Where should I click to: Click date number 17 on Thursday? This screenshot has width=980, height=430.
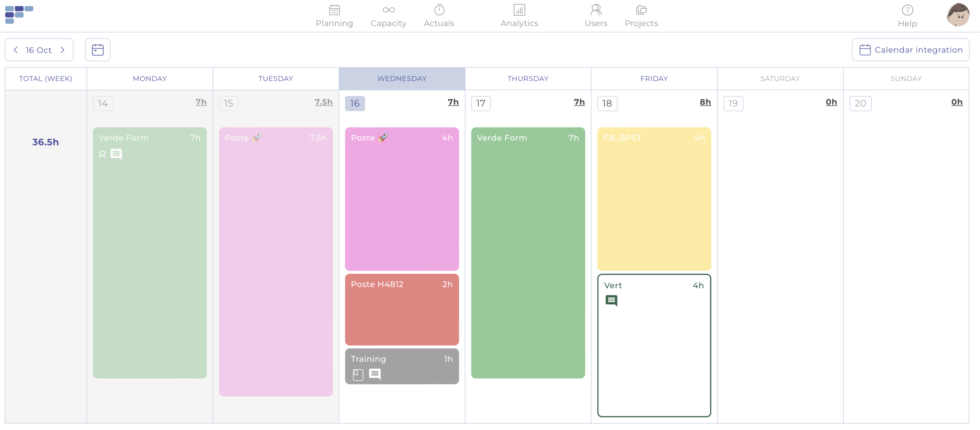[481, 103]
